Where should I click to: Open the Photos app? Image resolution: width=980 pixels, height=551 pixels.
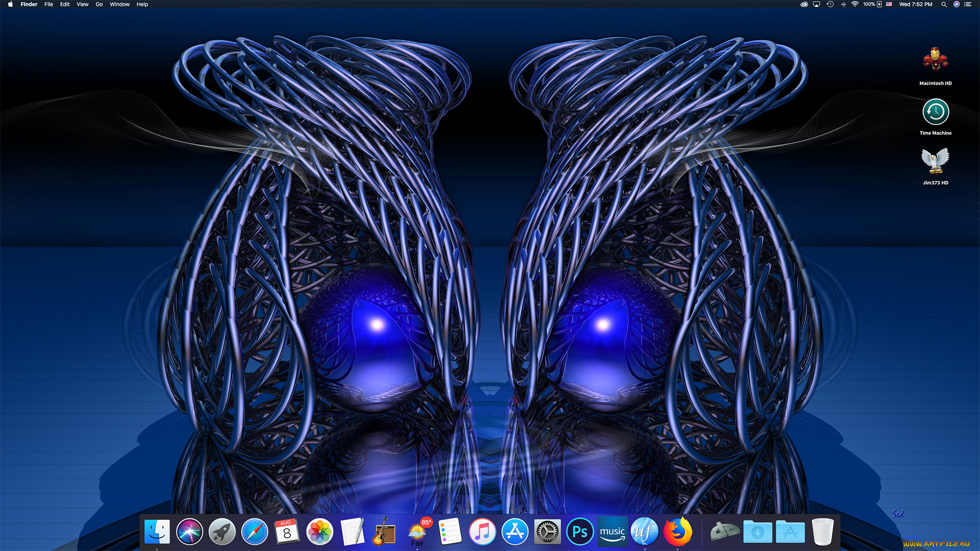[320, 532]
